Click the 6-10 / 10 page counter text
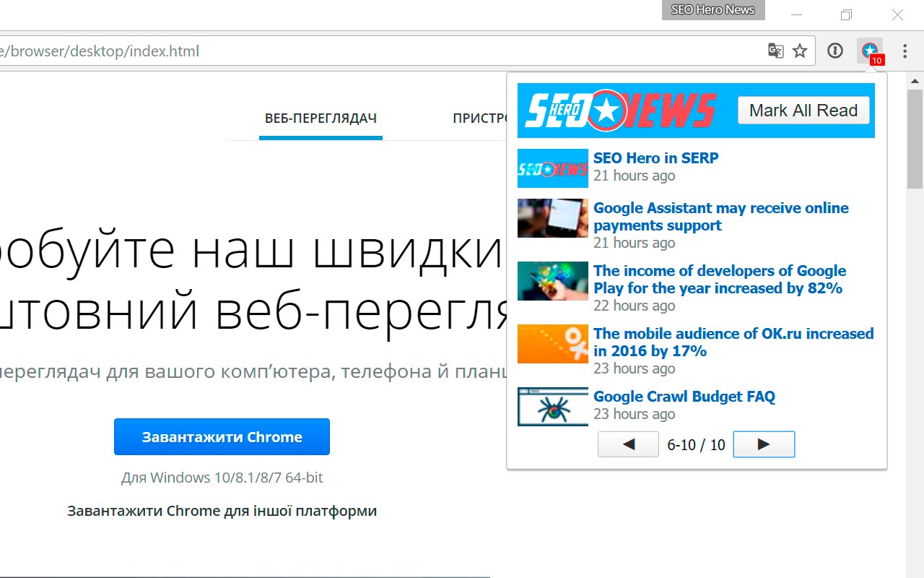The width and height of the screenshot is (924, 578). (696, 445)
